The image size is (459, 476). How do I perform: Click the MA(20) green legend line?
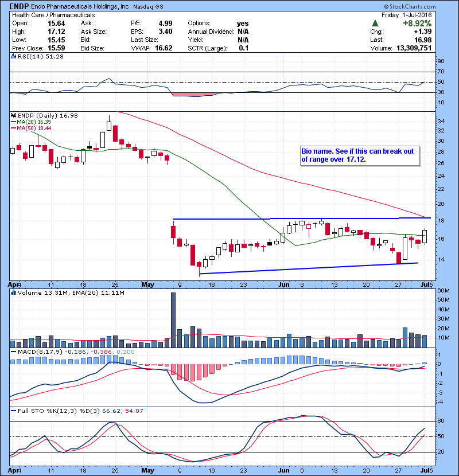(x=13, y=122)
